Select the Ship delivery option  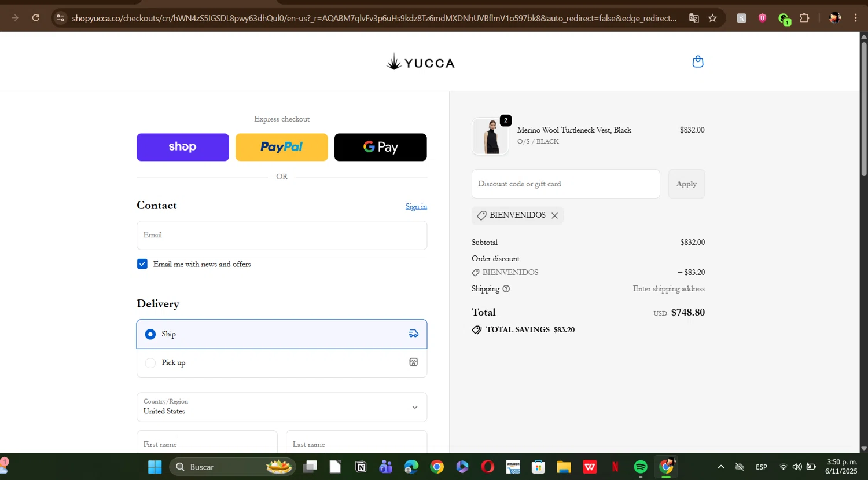pyautogui.click(x=282, y=334)
